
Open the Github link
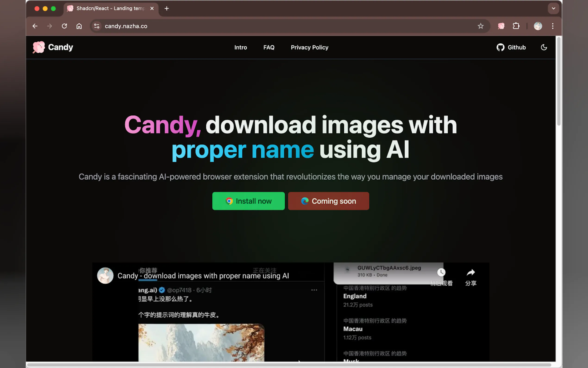(x=511, y=48)
